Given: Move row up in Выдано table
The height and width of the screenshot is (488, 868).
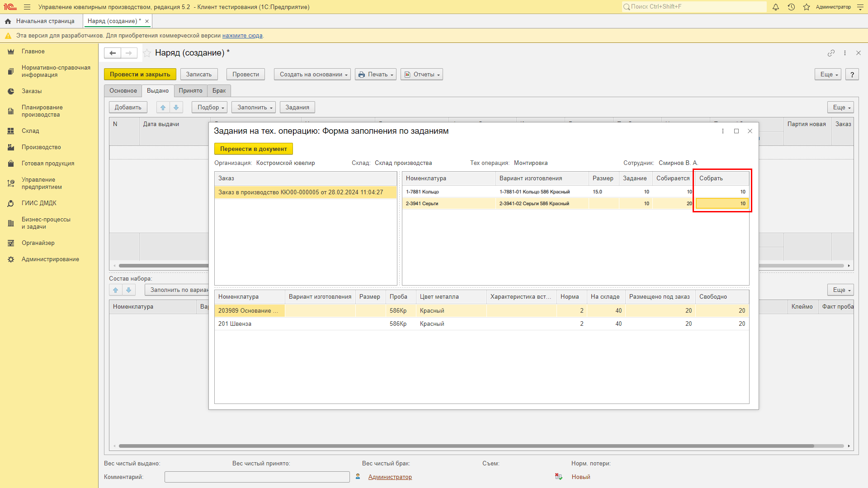Looking at the screenshot, I should pos(163,108).
